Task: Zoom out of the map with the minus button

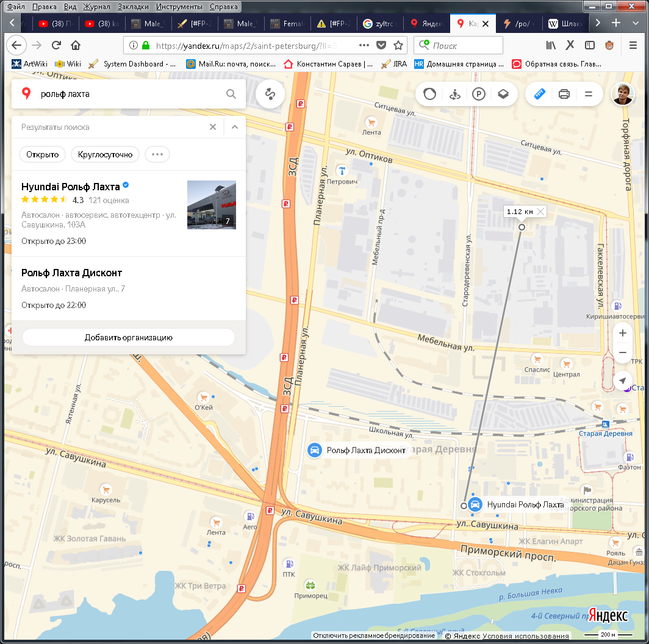Action: 623,352
